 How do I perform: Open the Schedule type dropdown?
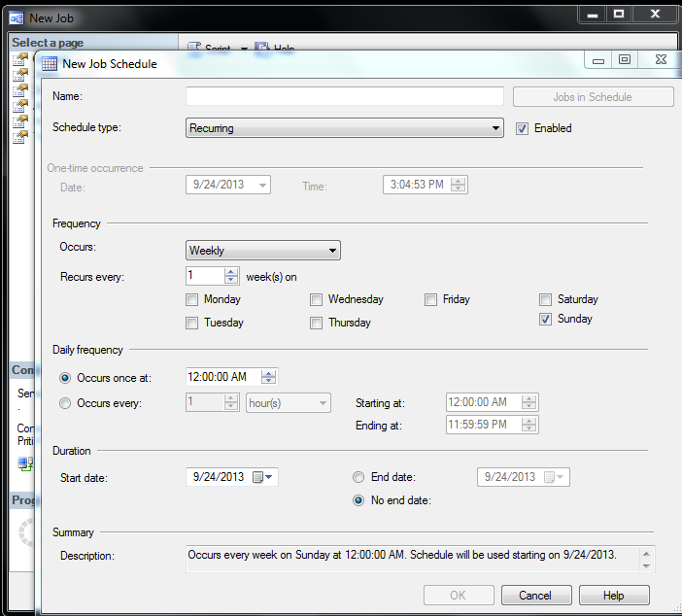[x=495, y=128]
